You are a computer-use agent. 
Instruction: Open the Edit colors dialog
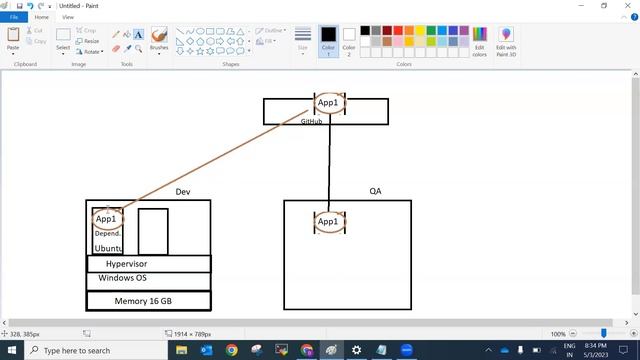[x=480, y=42]
